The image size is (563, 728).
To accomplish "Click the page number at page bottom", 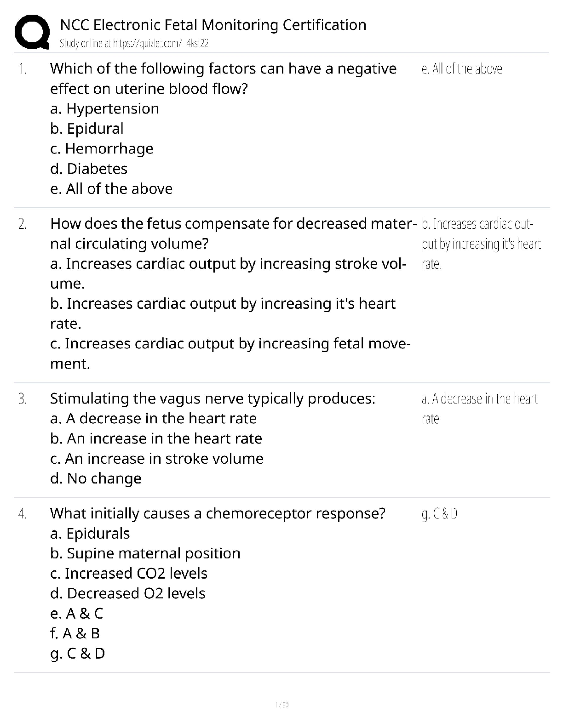I will click(281, 705).
